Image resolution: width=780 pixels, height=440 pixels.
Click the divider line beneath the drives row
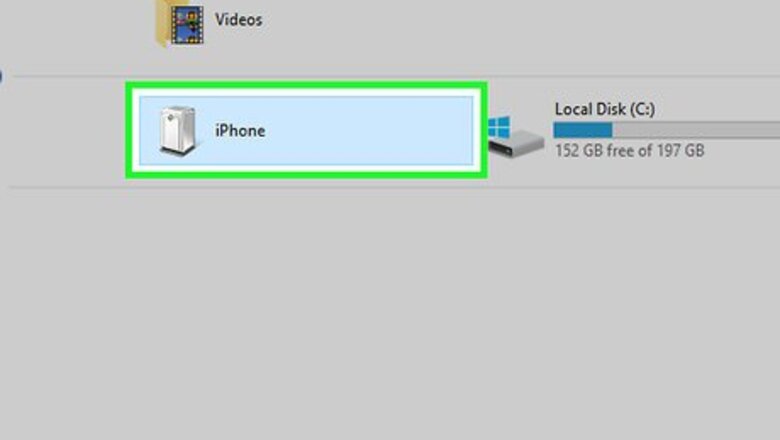pos(393,187)
